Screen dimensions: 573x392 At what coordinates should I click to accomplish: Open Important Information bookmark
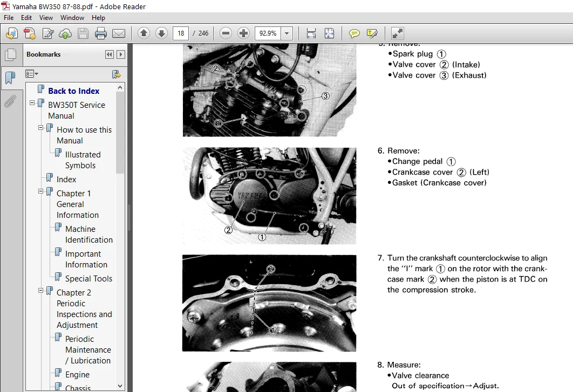pyautogui.click(x=86, y=259)
